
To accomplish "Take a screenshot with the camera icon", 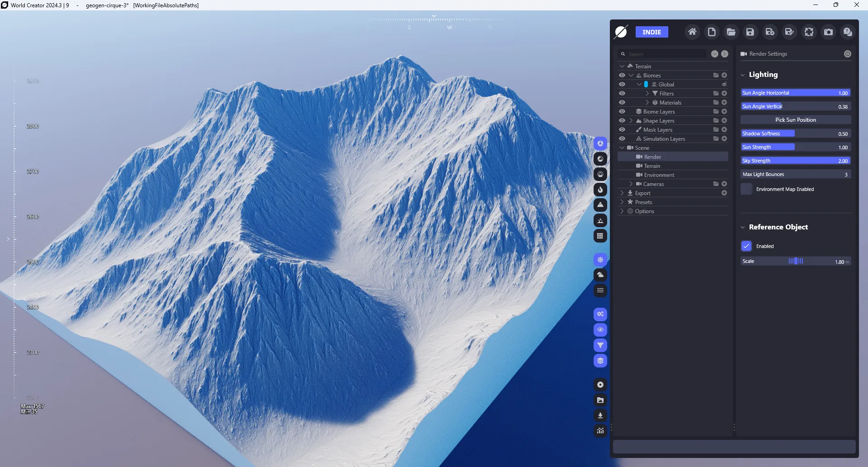I will [x=828, y=32].
